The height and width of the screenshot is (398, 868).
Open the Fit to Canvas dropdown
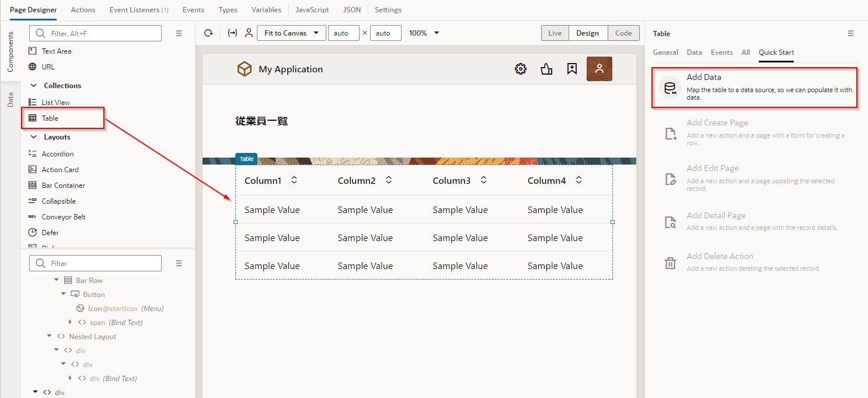pyautogui.click(x=291, y=33)
